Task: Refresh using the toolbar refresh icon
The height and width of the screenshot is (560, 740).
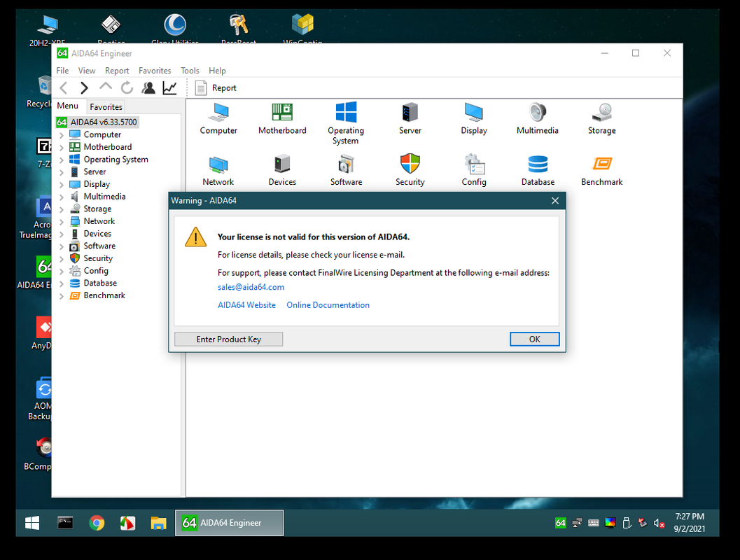Action: pyautogui.click(x=127, y=87)
